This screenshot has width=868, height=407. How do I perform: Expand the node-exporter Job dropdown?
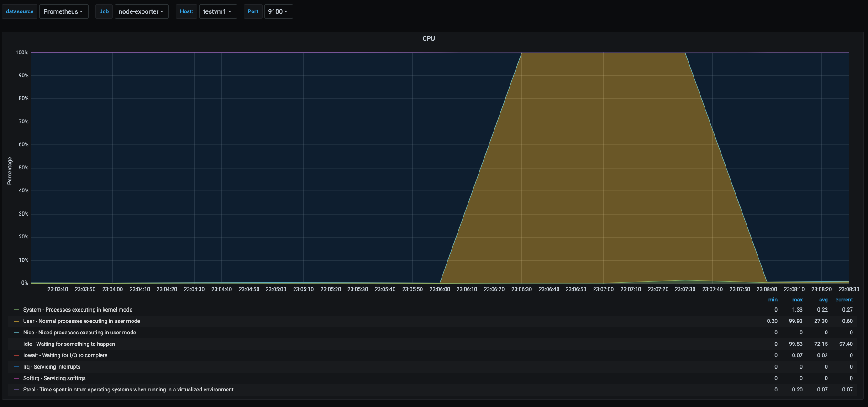point(141,11)
